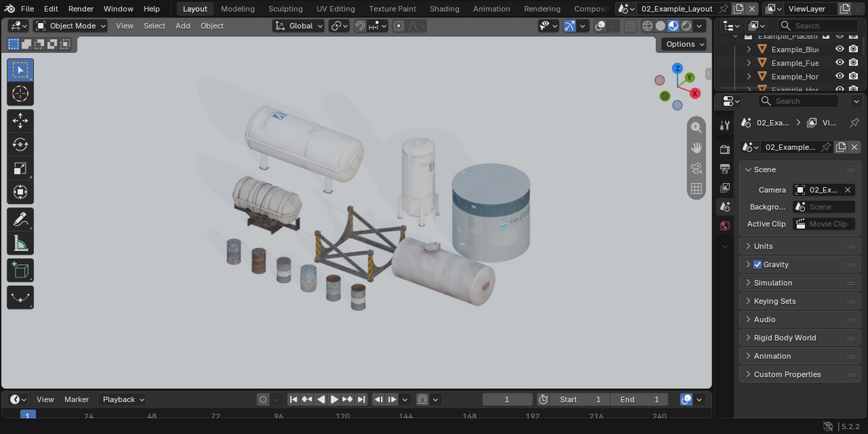
Task: Select wireframe viewport shading
Action: click(x=647, y=26)
